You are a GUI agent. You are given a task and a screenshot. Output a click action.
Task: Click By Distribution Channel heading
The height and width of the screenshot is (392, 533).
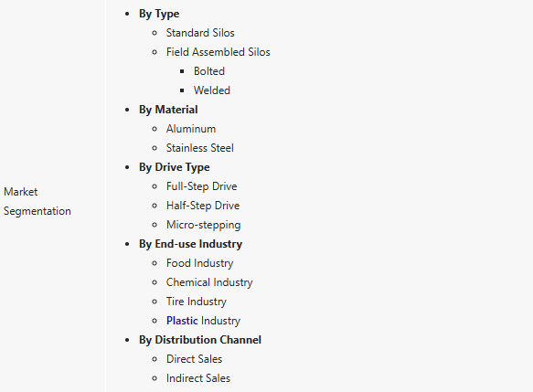pyautogui.click(x=200, y=340)
